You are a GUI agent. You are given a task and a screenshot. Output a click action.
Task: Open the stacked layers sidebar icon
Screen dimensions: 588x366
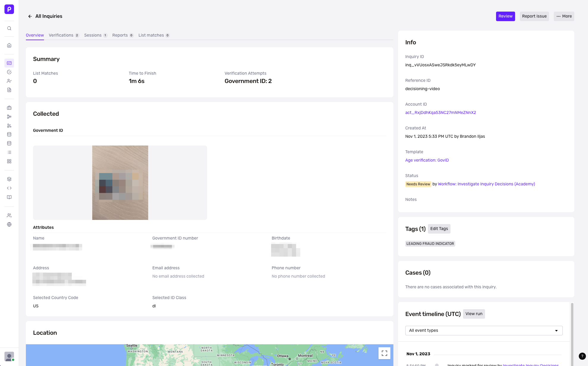pyautogui.click(x=9, y=179)
